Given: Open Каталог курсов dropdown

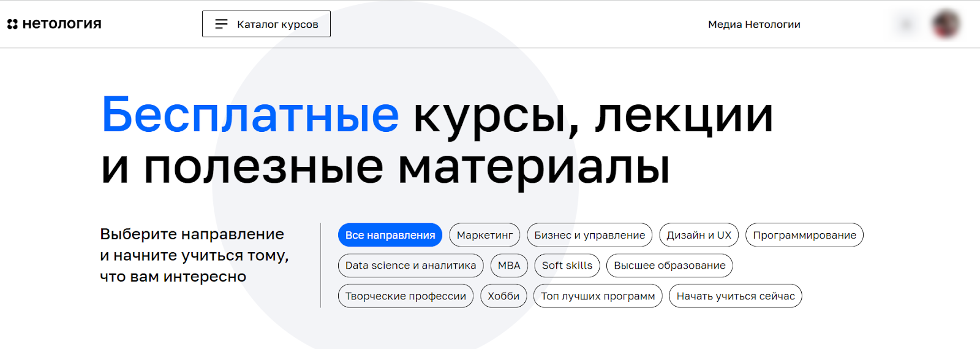Looking at the screenshot, I should (266, 24).
